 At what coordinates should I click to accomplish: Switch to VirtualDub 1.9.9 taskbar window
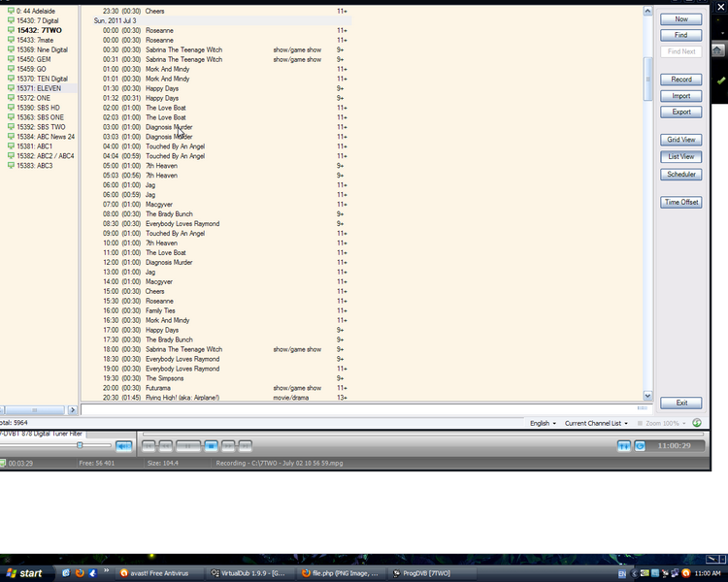point(250,573)
